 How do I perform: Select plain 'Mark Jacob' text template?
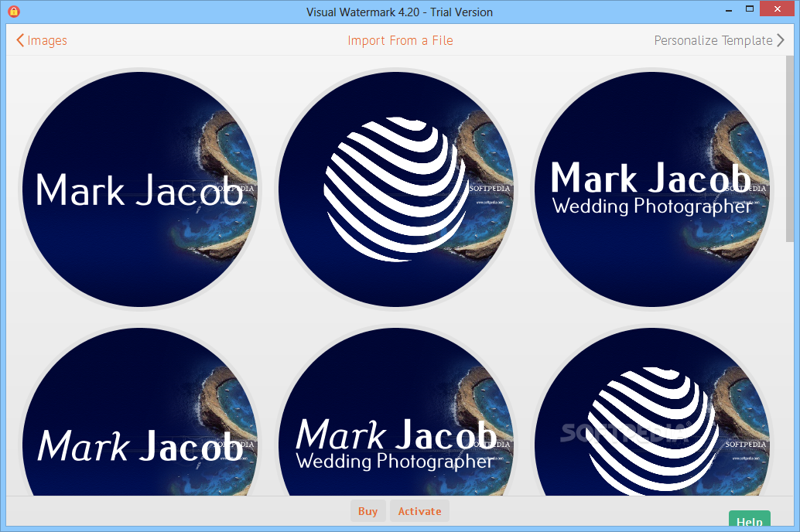[140, 189]
